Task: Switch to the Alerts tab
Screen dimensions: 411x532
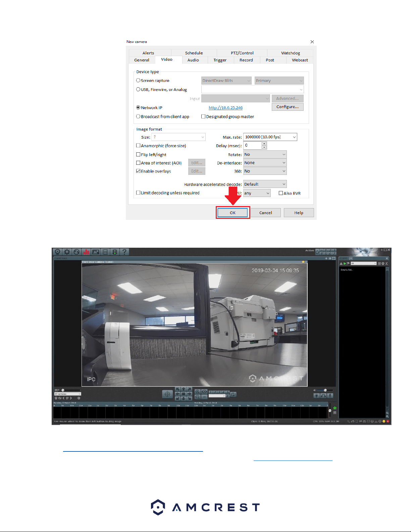Action: tap(148, 53)
